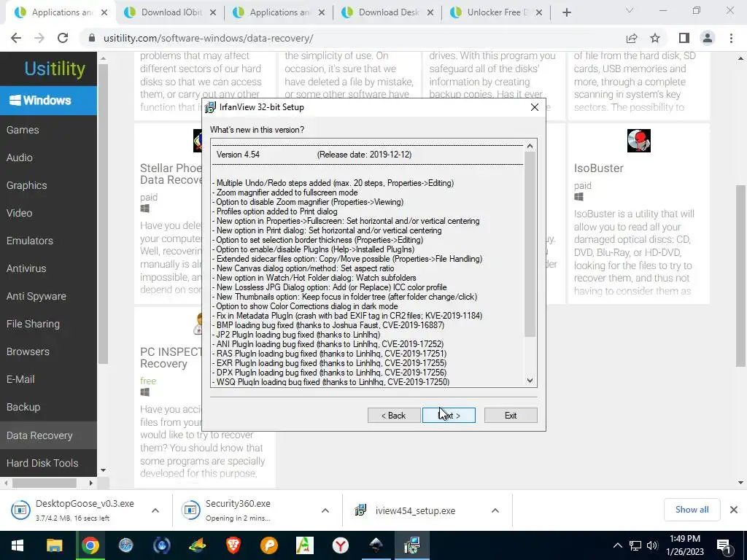
Task: Close the Download IObit tab
Action: click(213, 12)
